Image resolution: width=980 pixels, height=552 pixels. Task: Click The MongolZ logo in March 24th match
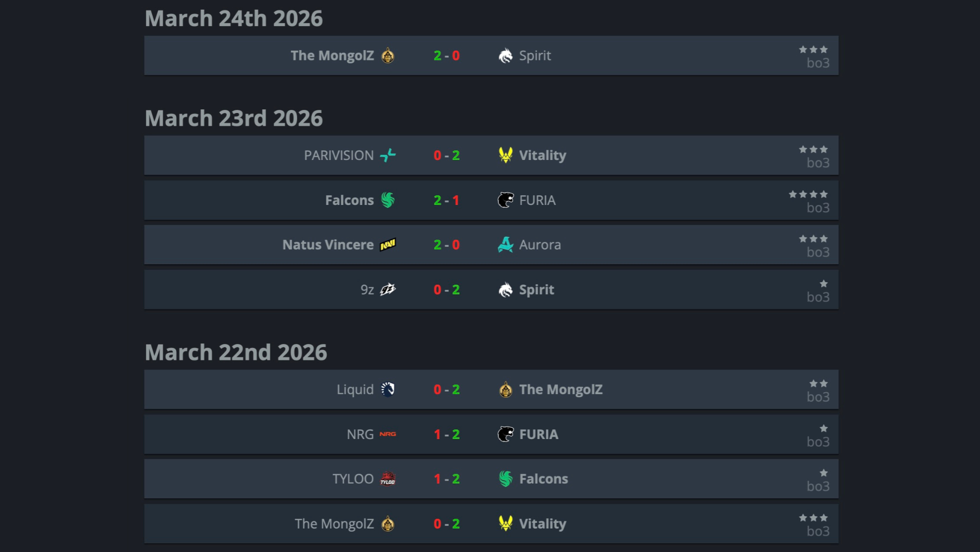(x=388, y=55)
